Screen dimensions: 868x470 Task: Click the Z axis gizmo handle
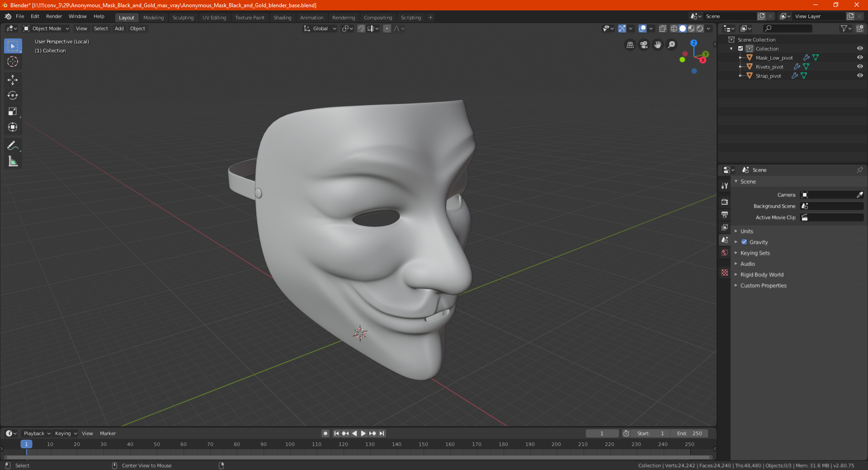pos(693,43)
